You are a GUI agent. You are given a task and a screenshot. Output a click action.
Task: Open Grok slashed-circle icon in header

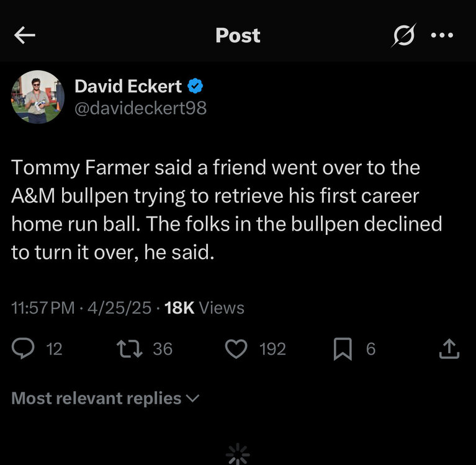[x=404, y=36]
